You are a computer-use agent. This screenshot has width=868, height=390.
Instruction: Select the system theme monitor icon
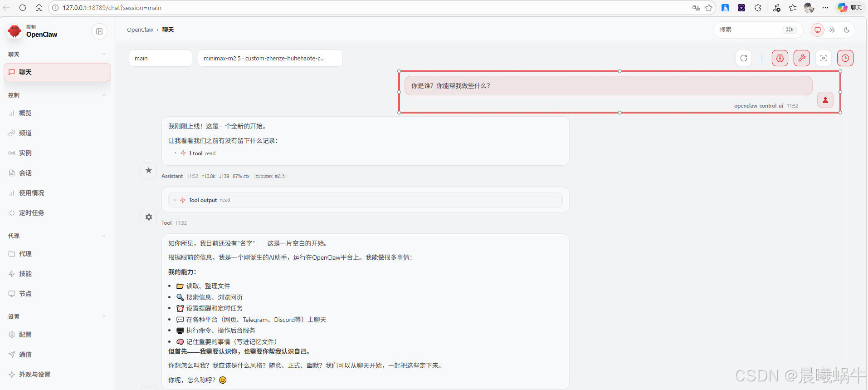pyautogui.click(x=818, y=30)
